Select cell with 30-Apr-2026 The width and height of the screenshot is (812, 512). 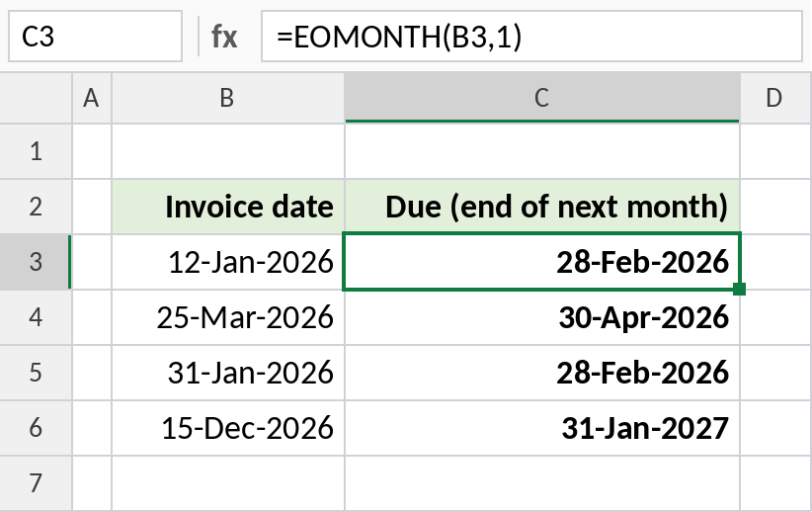click(x=542, y=317)
